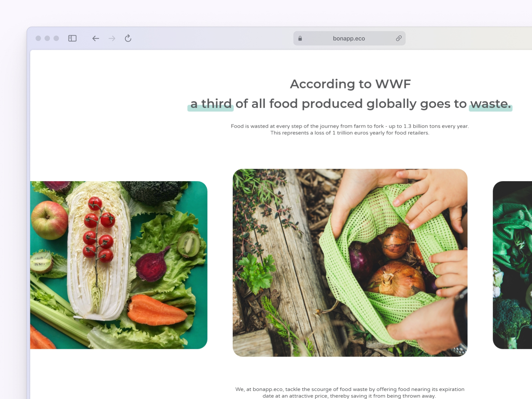Image resolution: width=532 pixels, height=399 pixels.
Task: Toggle the browser sidebar icon
Action: (72, 38)
